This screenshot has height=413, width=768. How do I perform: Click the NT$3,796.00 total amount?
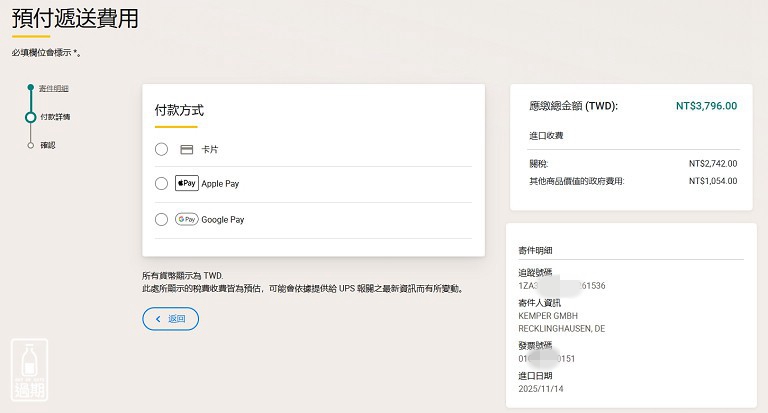[x=706, y=105]
